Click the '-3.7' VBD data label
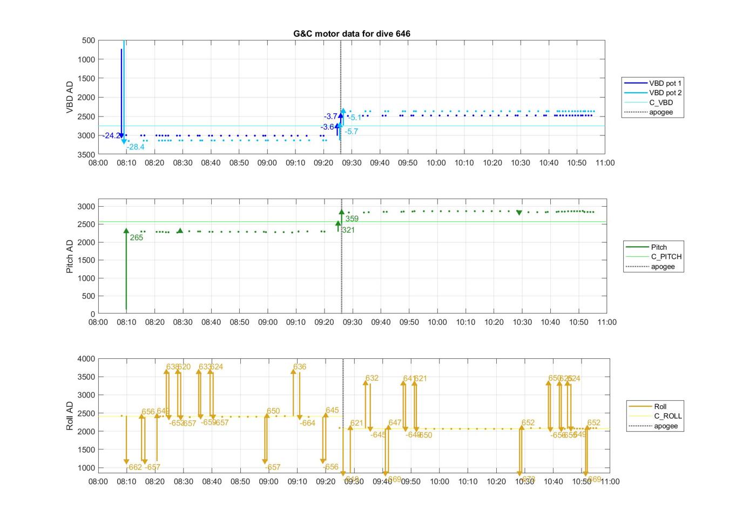756x532 pixels. [330, 117]
